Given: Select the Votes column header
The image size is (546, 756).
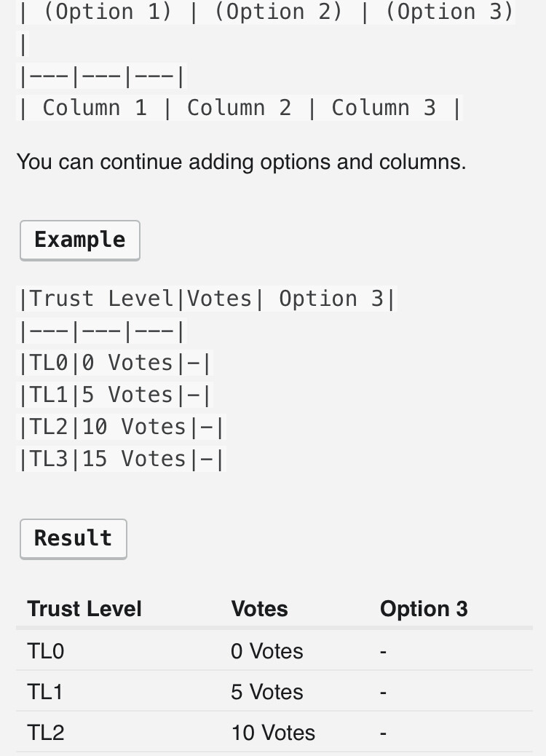Looking at the screenshot, I should pos(259,609).
